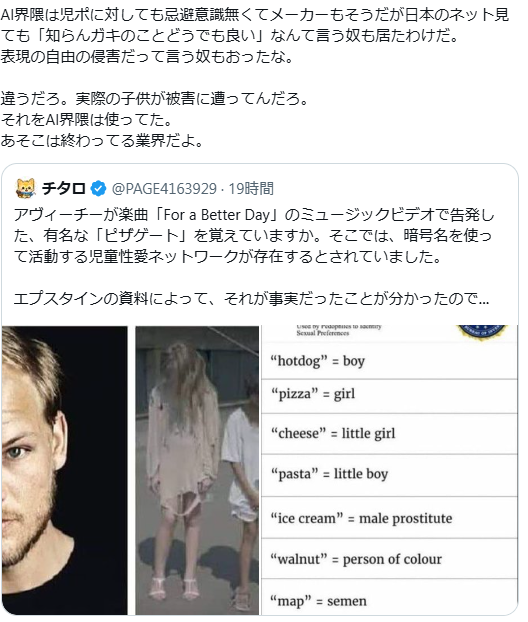The height and width of the screenshot is (622, 528).
Task: Click the line それをAI界隈は使ってた
Action: [86, 120]
